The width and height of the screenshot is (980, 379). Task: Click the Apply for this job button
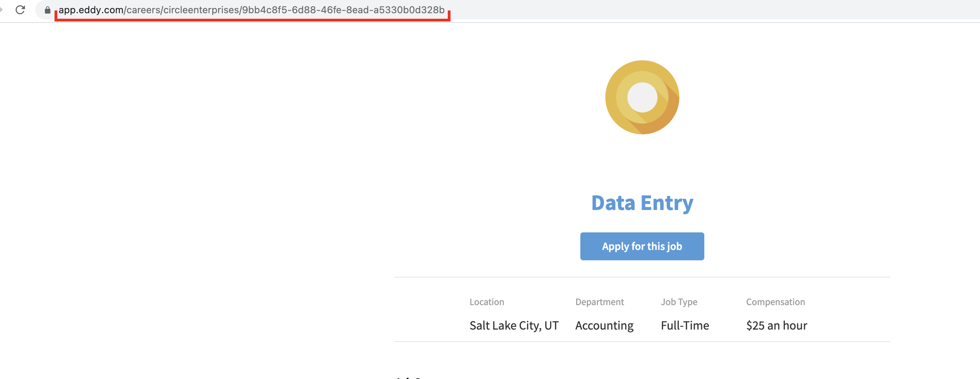click(642, 246)
